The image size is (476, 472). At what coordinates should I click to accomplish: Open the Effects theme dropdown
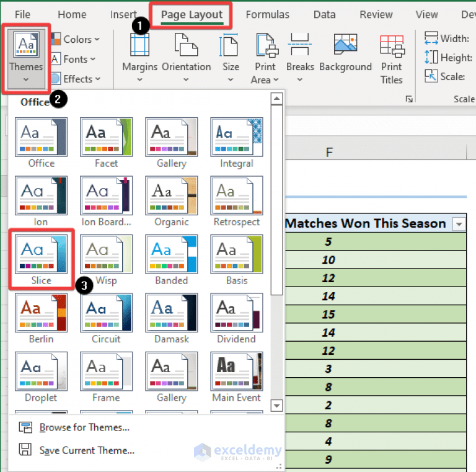pos(75,79)
